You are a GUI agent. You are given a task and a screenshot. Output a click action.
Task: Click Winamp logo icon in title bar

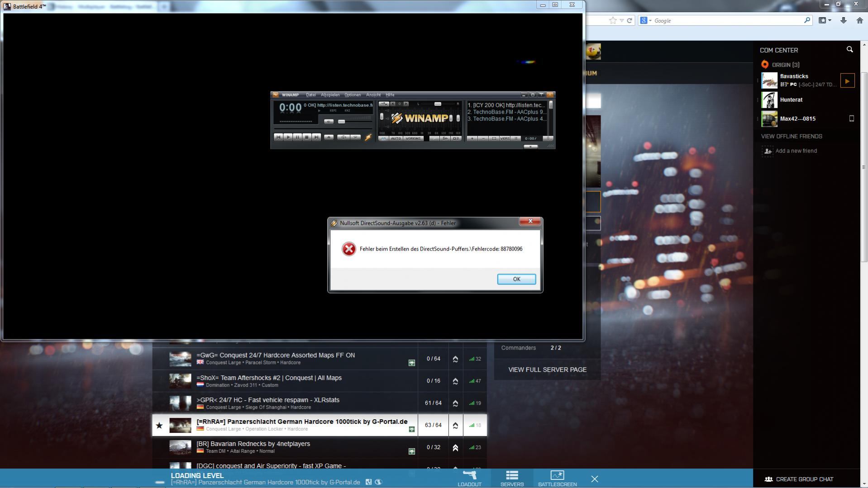tap(275, 95)
